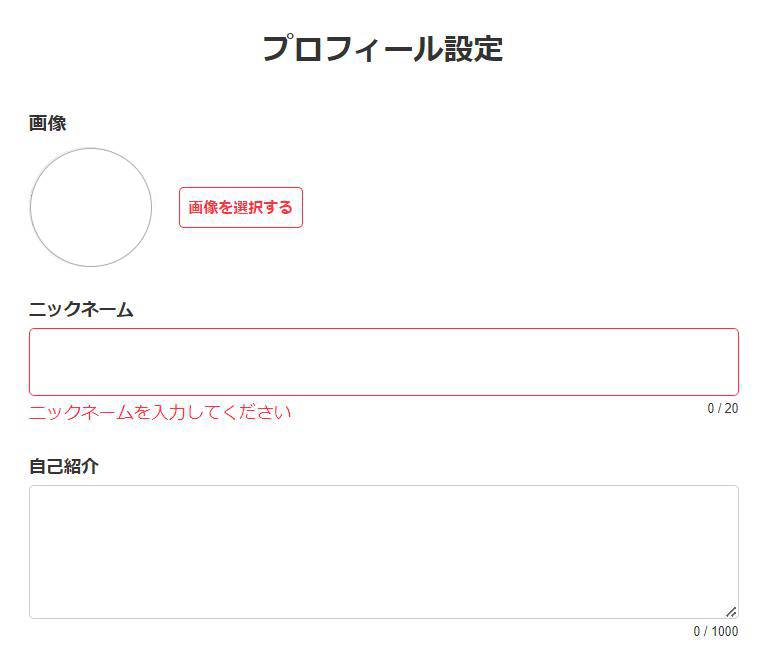The width and height of the screenshot is (765, 663).
Task: Click inside the 自己紹介 text area
Action: pos(383,551)
